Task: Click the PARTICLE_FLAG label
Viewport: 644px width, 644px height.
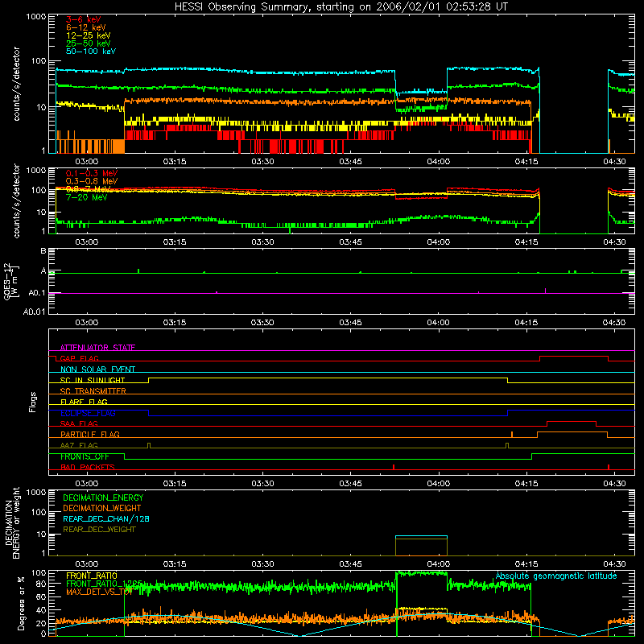Action: point(90,434)
